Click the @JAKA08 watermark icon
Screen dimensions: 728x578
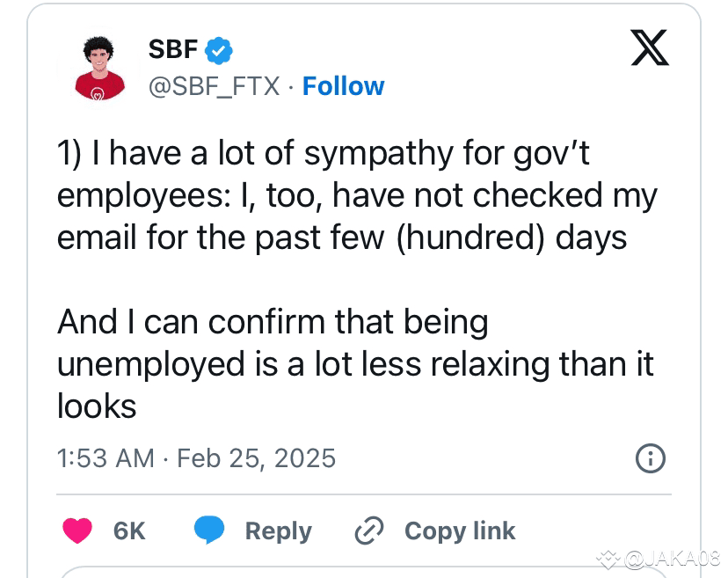608,558
